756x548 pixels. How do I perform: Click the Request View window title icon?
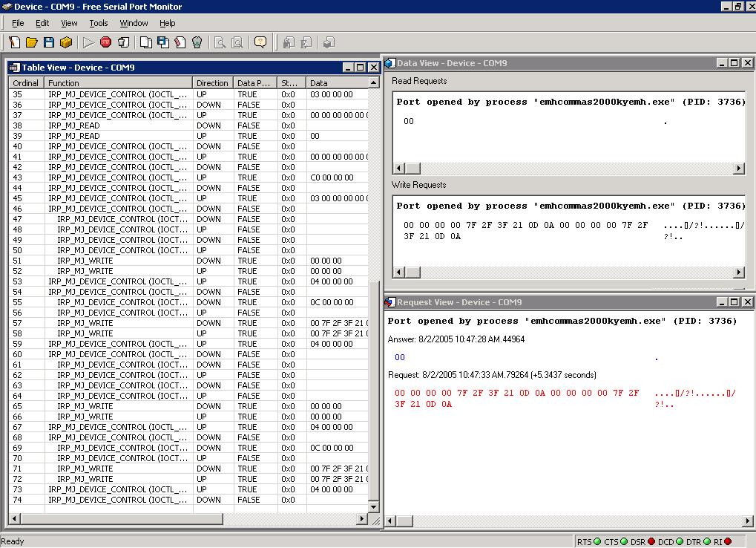click(x=389, y=302)
